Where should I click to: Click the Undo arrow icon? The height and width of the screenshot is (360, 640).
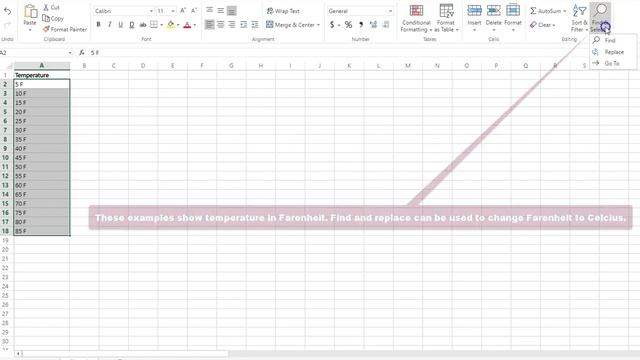(7, 11)
